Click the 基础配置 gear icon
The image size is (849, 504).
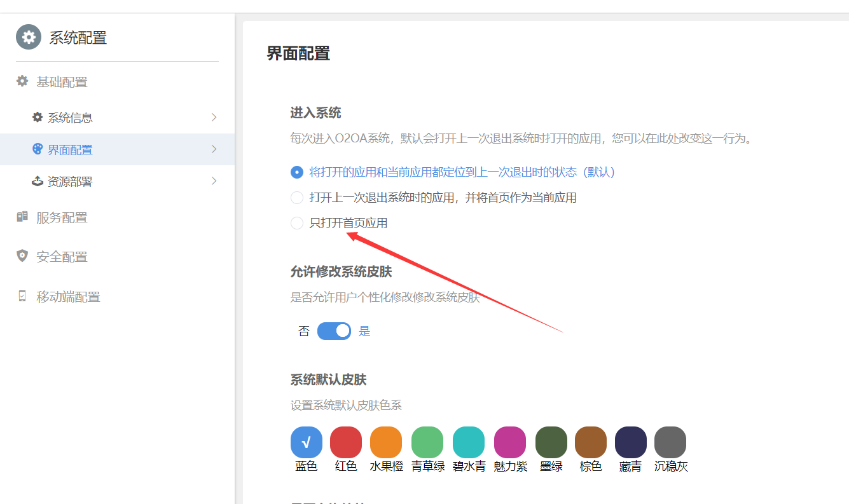click(22, 81)
